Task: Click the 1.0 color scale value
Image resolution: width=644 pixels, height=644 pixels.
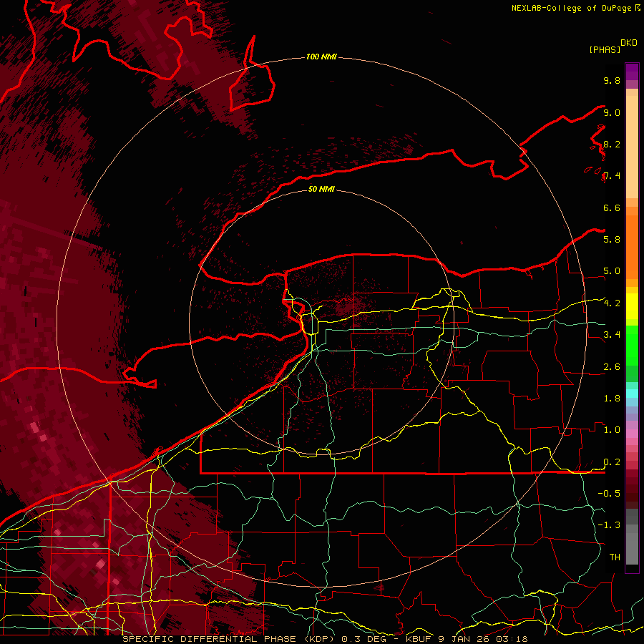Action: 612,430
